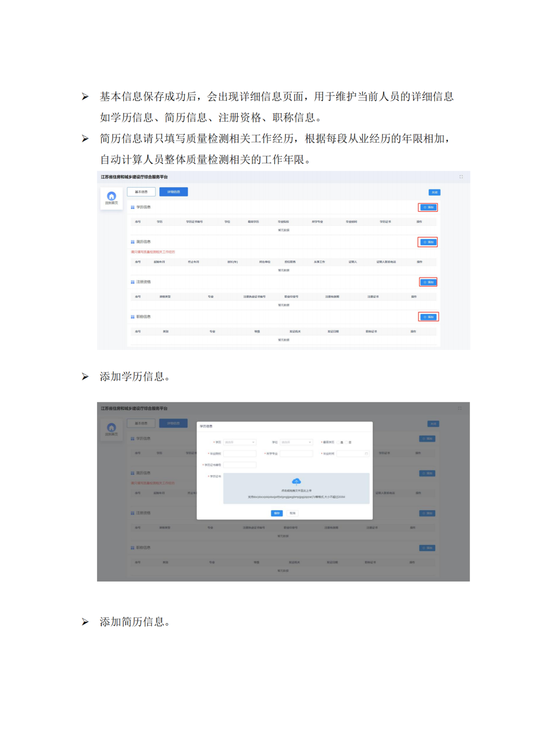Click the grid icon beside undimmed 职称信息 heading
Image resolution: width=535 pixels, height=756 pixels.
click(132, 317)
